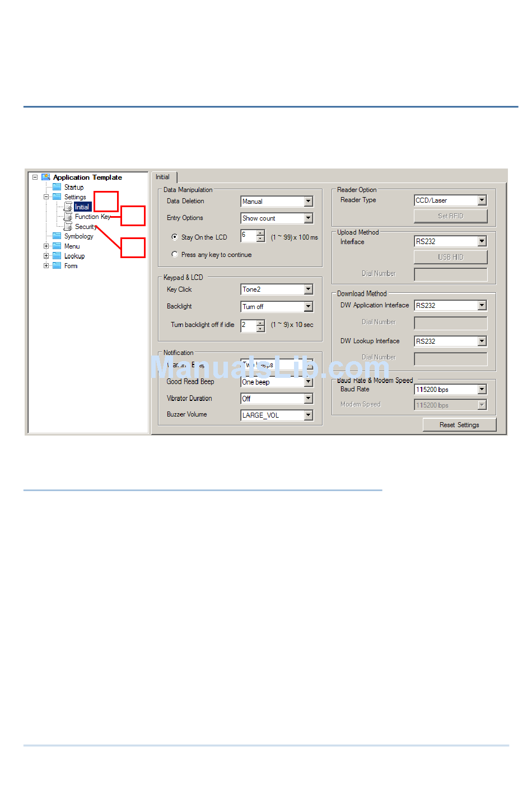Click the Symbology folder icon
The image size is (532, 795).
tap(57, 236)
